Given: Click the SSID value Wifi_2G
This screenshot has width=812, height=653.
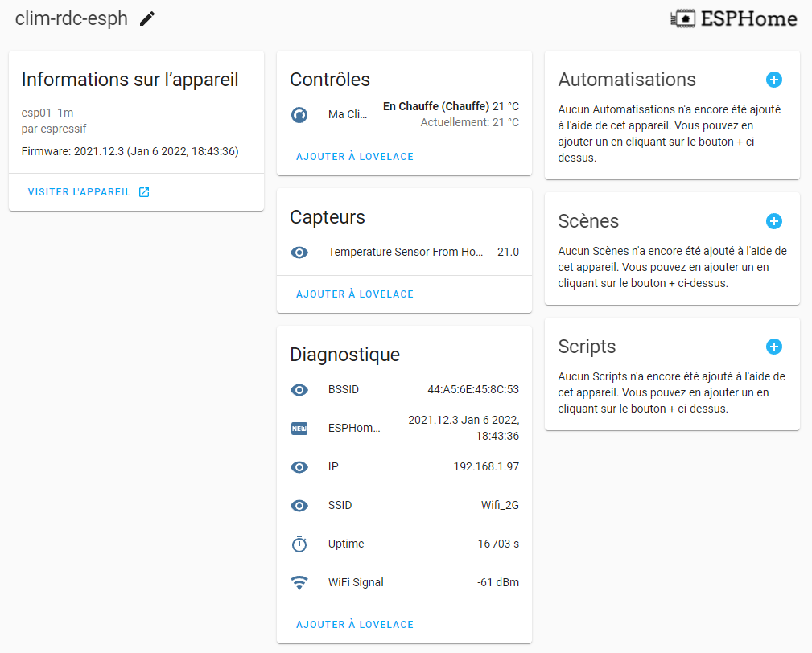Looking at the screenshot, I should pyautogui.click(x=500, y=506).
